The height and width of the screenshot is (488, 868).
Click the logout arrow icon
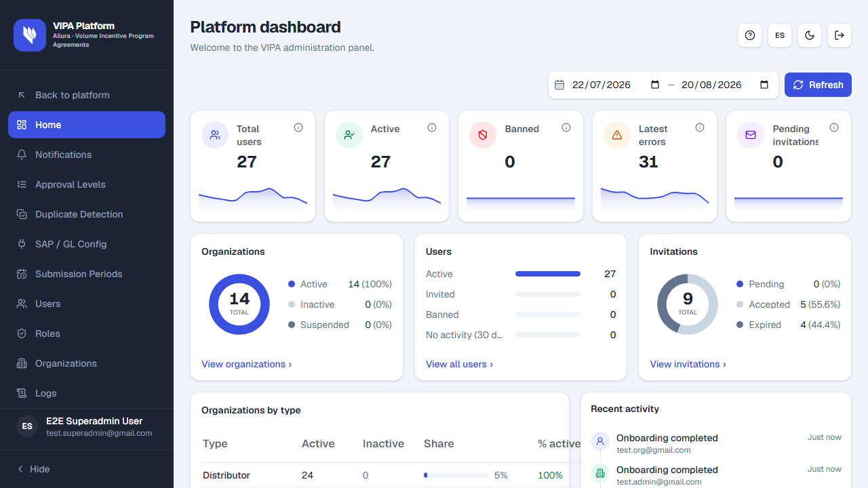pyautogui.click(x=840, y=35)
